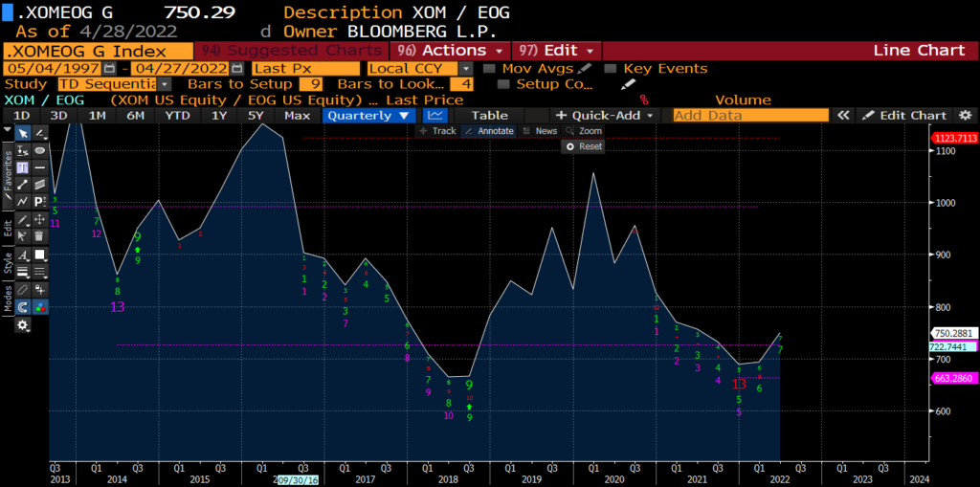The height and width of the screenshot is (487, 980).
Task: Toggle the chain link mode
Action: [x=23, y=290]
